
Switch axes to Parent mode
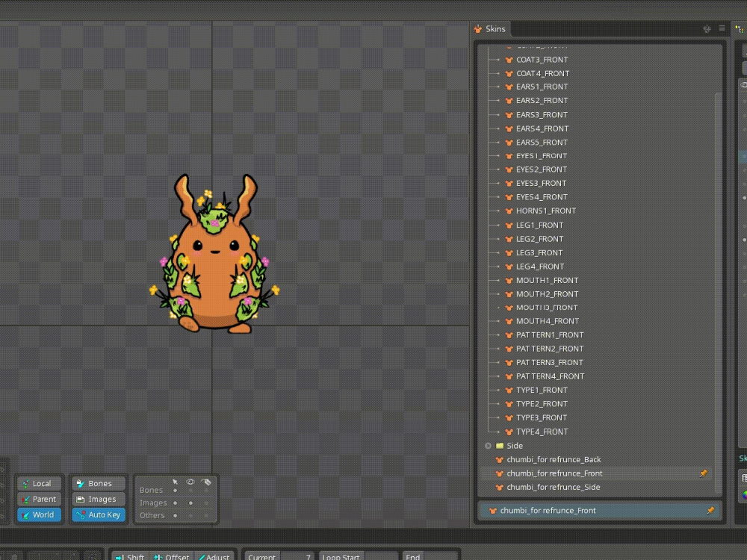[39, 499]
